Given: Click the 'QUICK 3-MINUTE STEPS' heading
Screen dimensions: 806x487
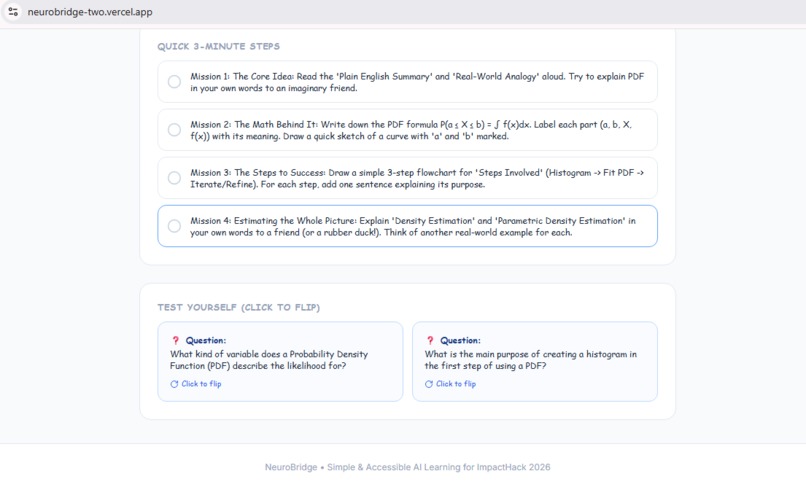Looking at the screenshot, I should pyautogui.click(x=218, y=46).
